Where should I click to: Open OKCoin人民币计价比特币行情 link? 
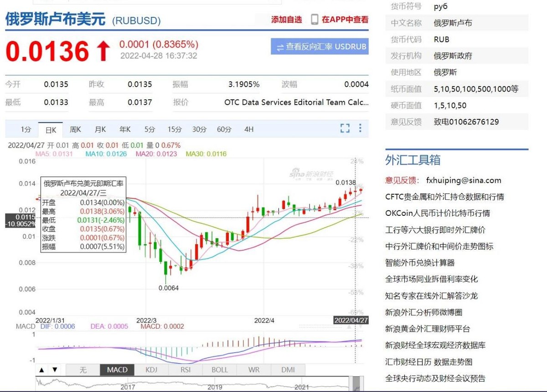(438, 213)
